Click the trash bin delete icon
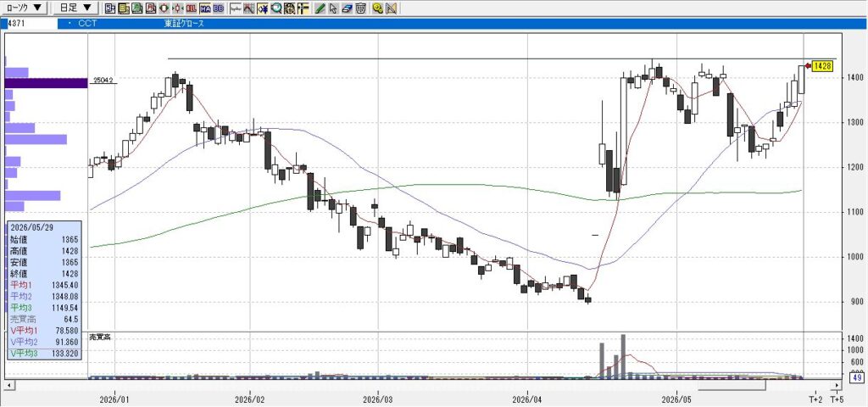The height and width of the screenshot is (407, 868). (x=360, y=8)
